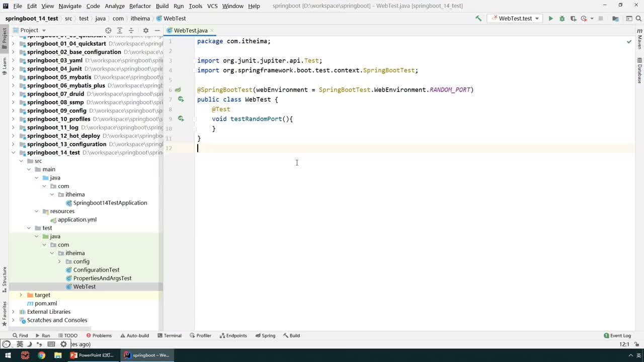Open the Problems tool window
The height and width of the screenshot is (362, 644).
click(x=99, y=335)
